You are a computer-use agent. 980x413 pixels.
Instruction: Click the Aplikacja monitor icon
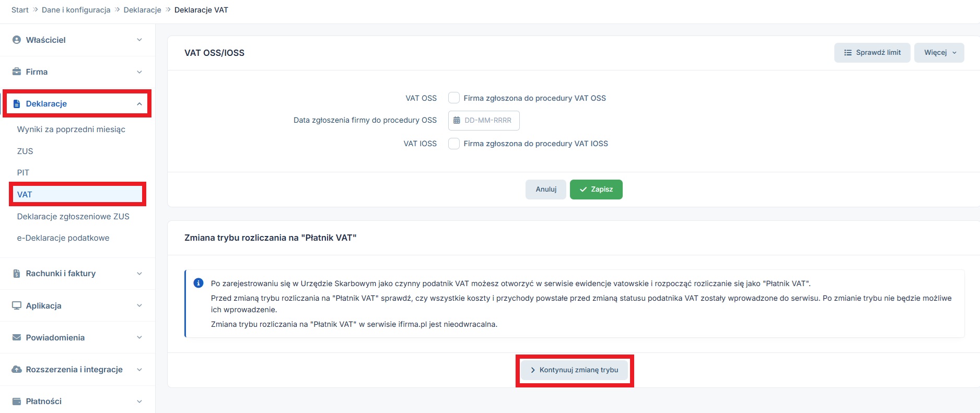coord(17,305)
